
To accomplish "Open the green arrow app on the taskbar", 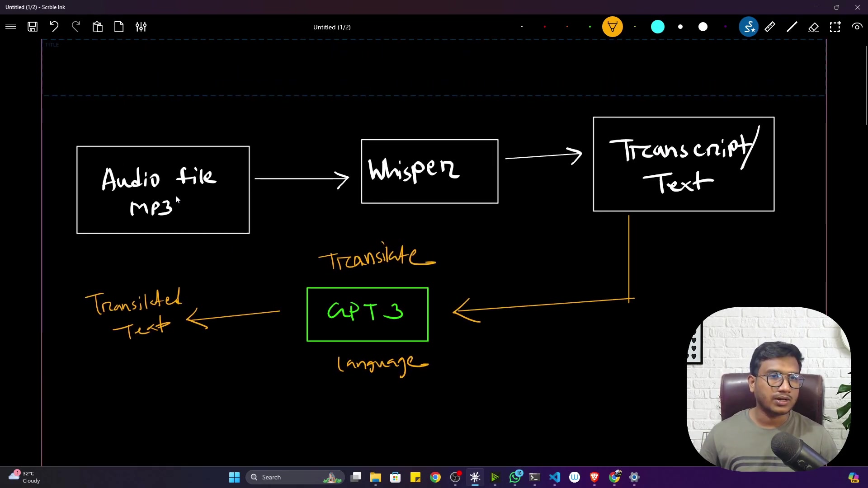I will click(495, 477).
